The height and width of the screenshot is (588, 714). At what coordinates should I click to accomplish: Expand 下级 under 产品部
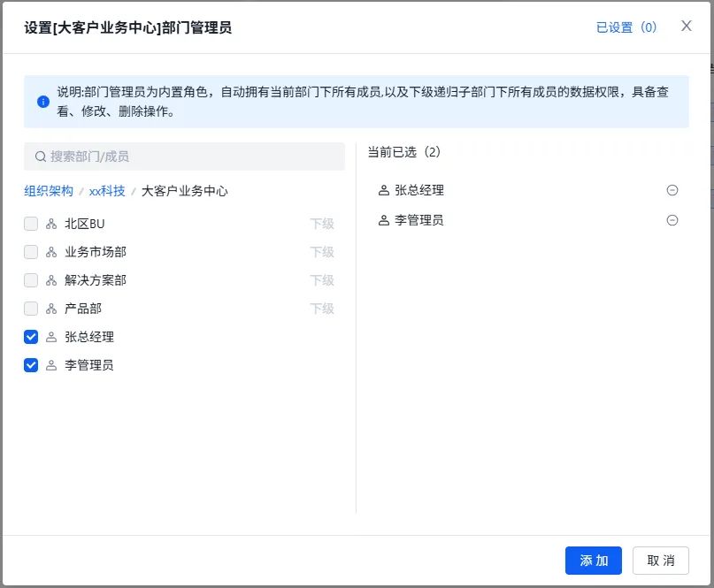(x=322, y=309)
